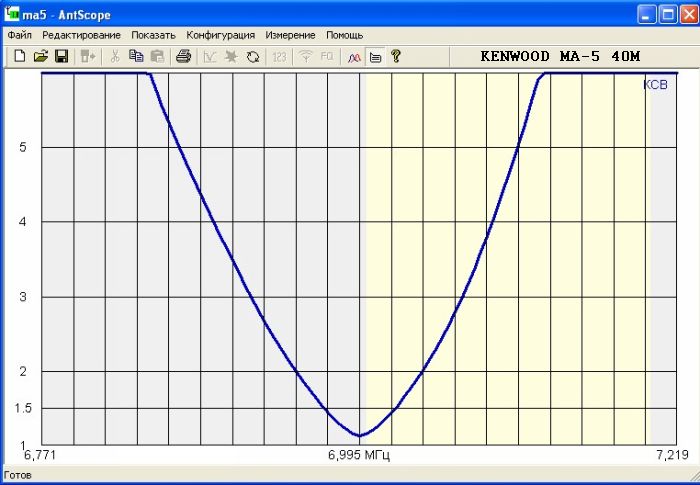
Task: Print the graph using the printer icon
Action: (183, 57)
